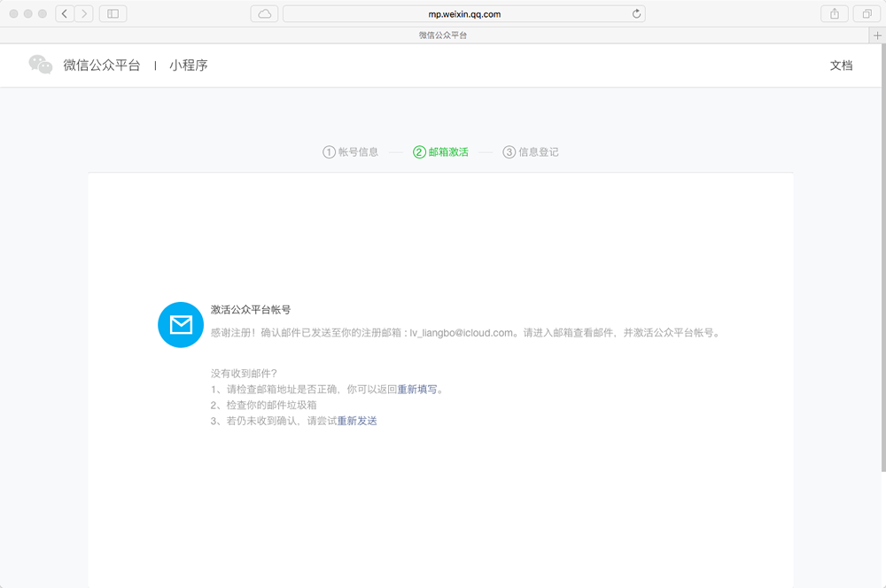Toggle the Safari sidebar button
This screenshot has height=588, width=886.
point(113,13)
